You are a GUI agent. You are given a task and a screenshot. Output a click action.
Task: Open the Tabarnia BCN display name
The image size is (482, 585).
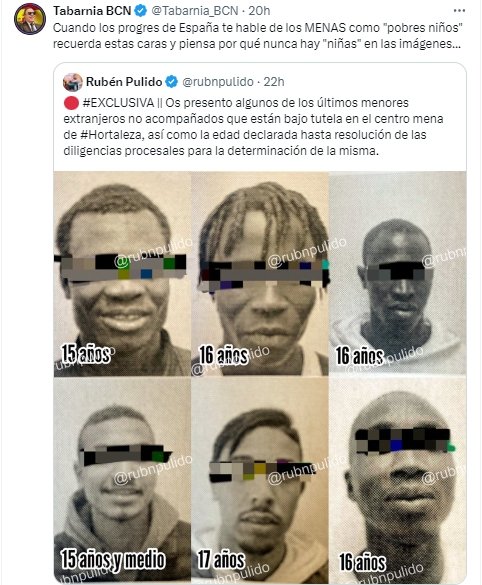pos(92,11)
